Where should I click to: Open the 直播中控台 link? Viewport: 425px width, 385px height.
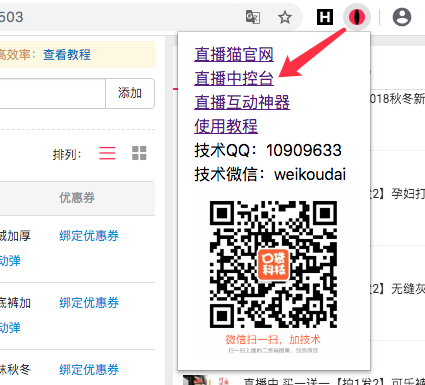coord(234,78)
